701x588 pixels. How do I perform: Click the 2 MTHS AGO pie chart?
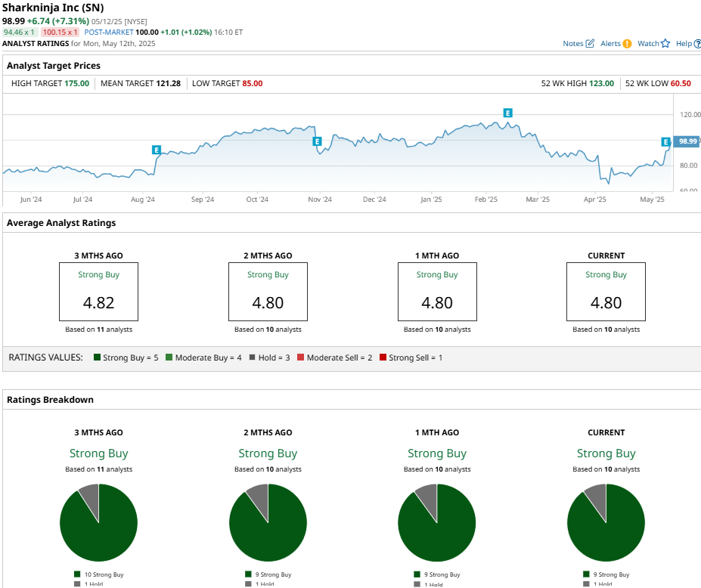click(x=268, y=522)
